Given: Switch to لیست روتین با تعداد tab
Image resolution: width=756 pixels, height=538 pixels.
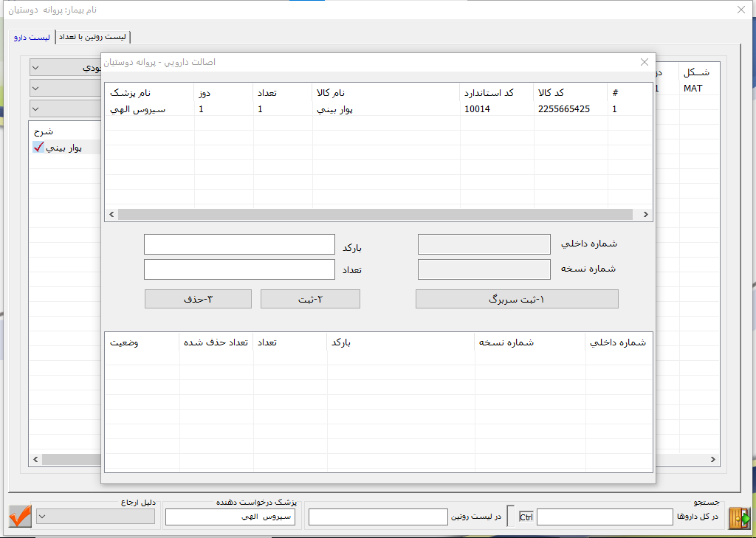Looking at the screenshot, I should tap(94, 37).
